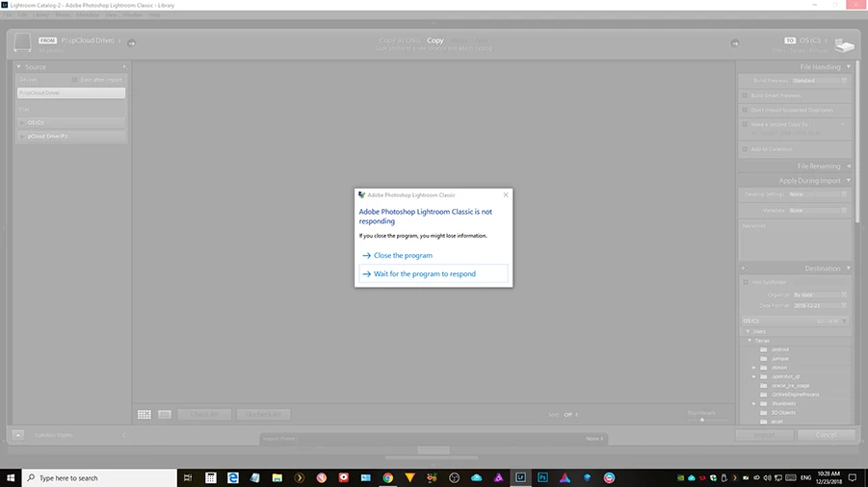Open Windows Start menu
The image size is (868, 487).
pyautogui.click(x=11, y=477)
